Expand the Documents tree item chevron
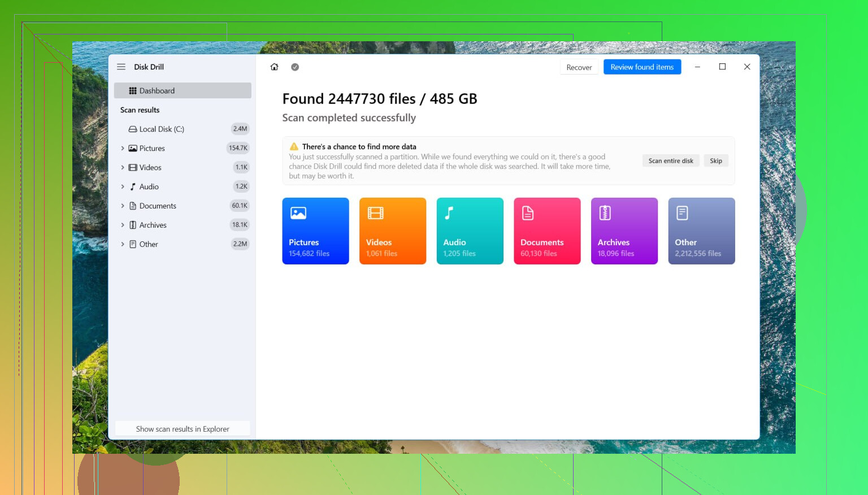Screen dimensions: 868x495 click(x=123, y=206)
